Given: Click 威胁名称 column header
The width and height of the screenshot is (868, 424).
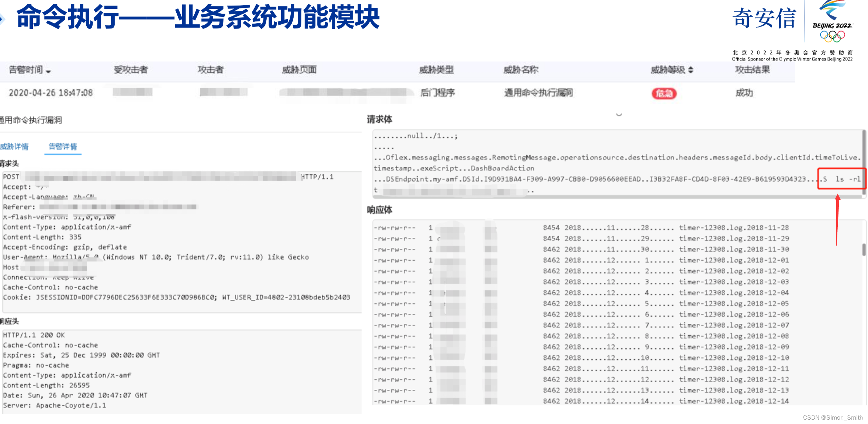Looking at the screenshot, I should 521,70.
